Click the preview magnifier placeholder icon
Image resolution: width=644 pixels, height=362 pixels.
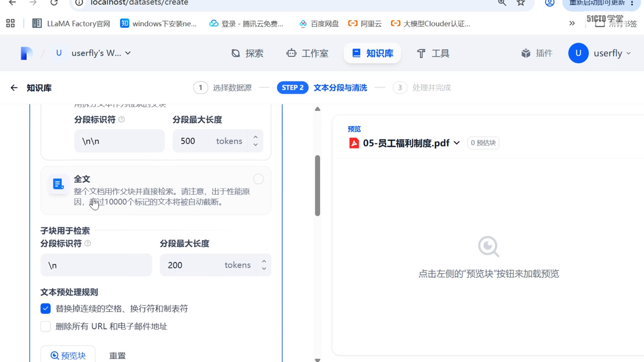[489, 246]
